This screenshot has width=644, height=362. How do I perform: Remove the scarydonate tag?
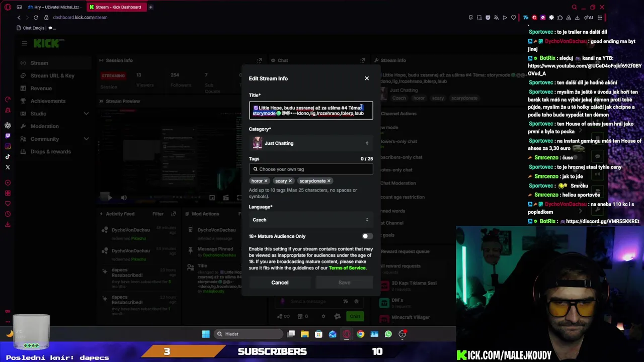[x=329, y=181]
